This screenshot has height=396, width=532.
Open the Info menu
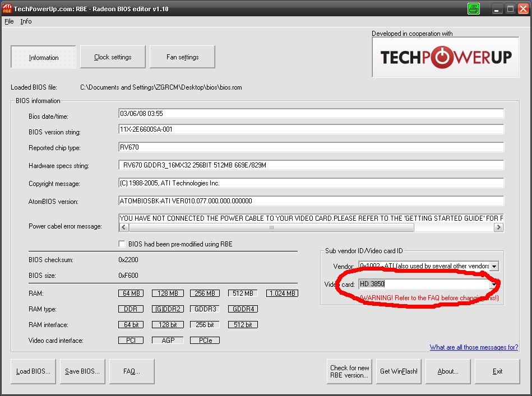(x=26, y=21)
